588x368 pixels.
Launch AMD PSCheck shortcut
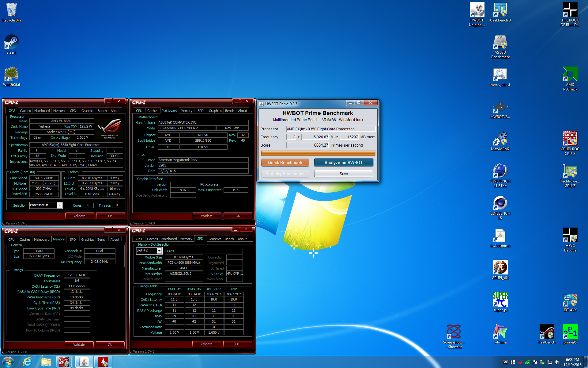(x=570, y=79)
